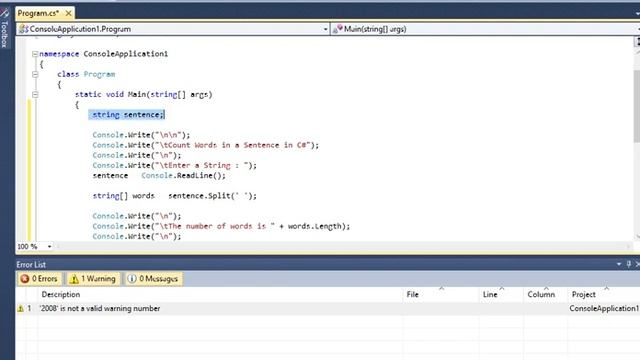640x360 pixels.
Task: Collapse the namespace ConsoleApplication1 block
Action: tap(35, 54)
